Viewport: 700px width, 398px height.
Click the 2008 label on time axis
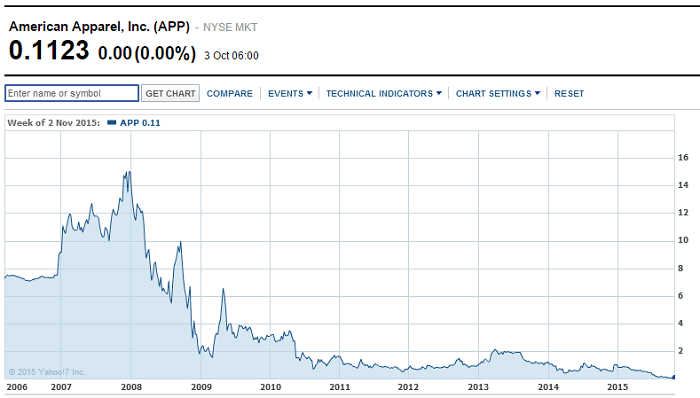[131, 387]
